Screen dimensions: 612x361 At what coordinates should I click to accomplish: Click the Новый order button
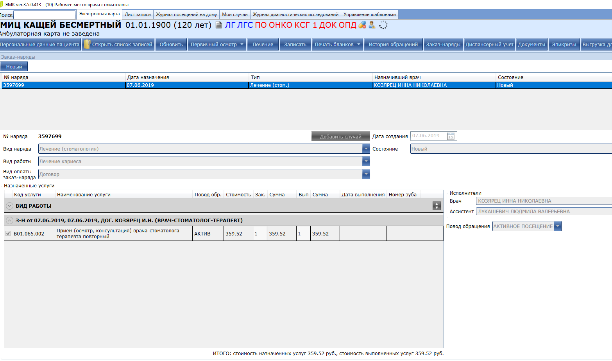click(x=14, y=67)
